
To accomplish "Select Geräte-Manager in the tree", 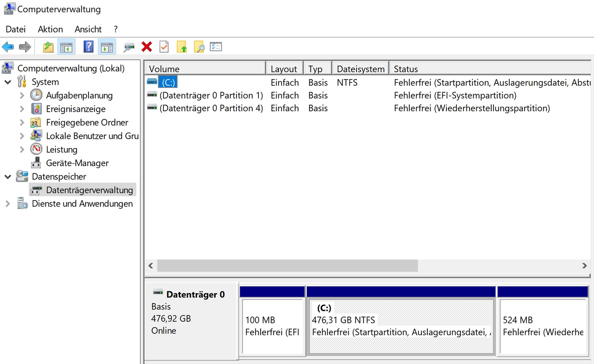I will coord(77,163).
